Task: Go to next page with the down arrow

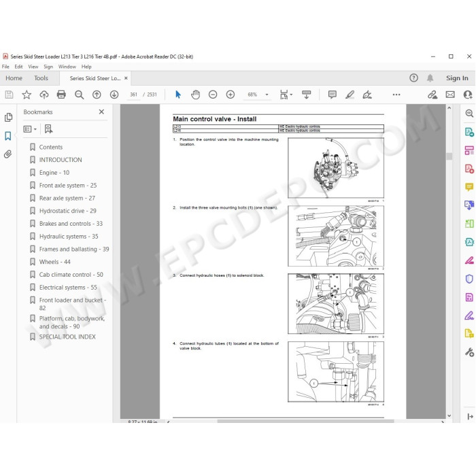Action: tap(114, 95)
